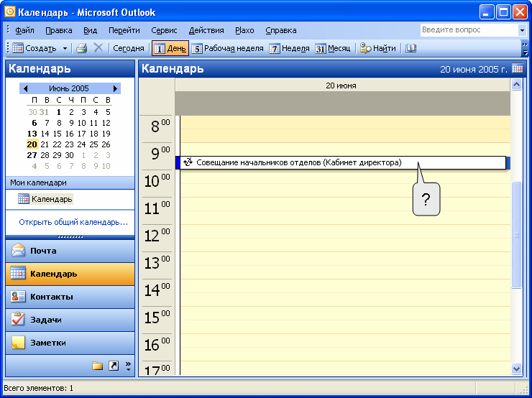Open the Правка menu
The height and width of the screenshot is (398, 532).
pos(59,30)
